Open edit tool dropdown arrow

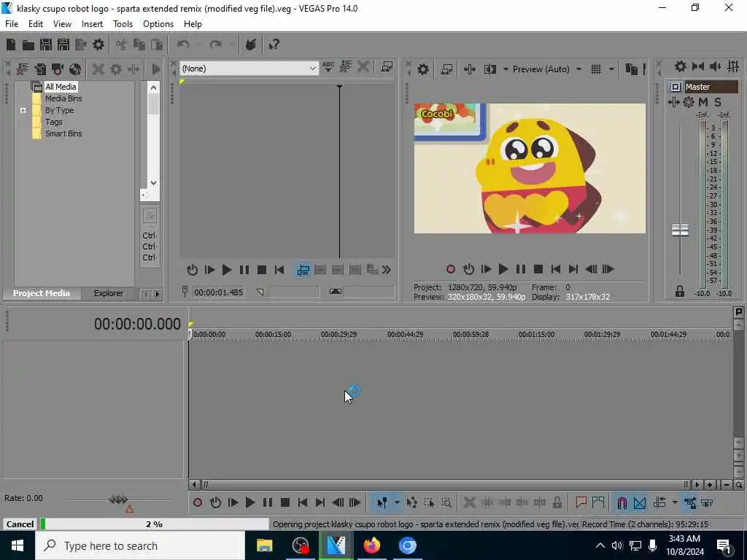(397, 502)
